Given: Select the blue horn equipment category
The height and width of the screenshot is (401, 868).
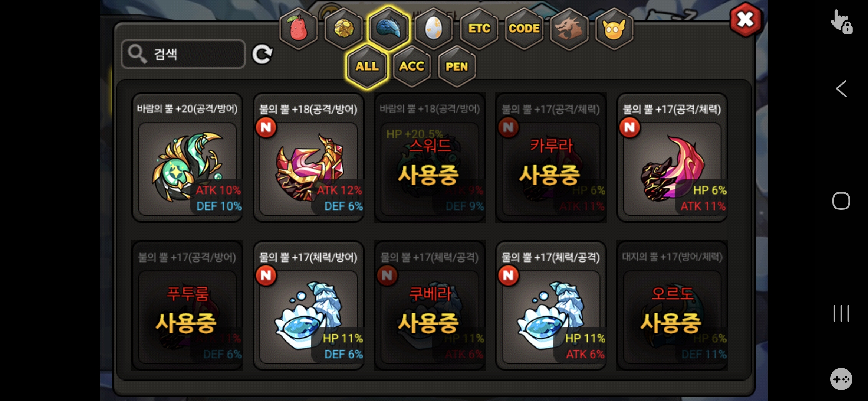Looking at the screenshot, I should point(389,29).
